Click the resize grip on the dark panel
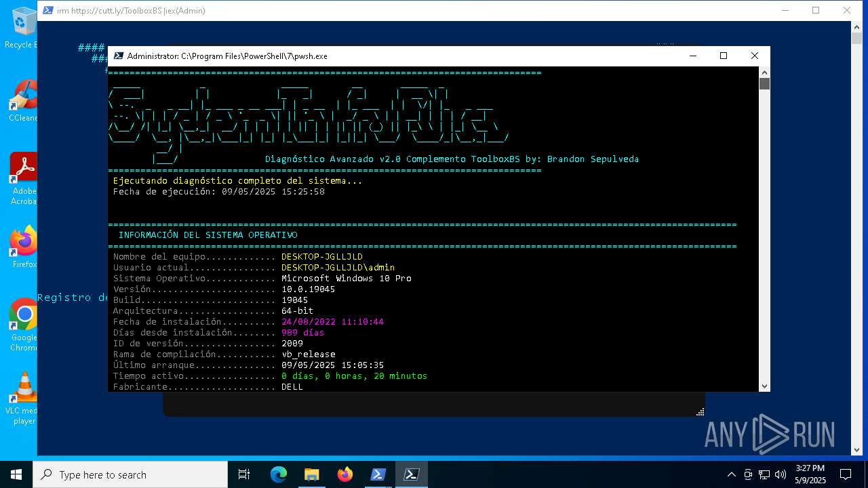 click(x=701, y=411)
